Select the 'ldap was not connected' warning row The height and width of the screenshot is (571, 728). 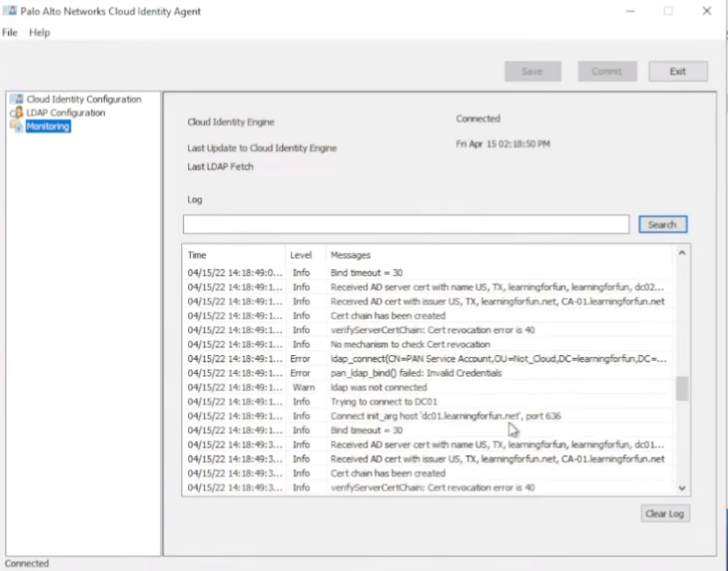(428, 388)
